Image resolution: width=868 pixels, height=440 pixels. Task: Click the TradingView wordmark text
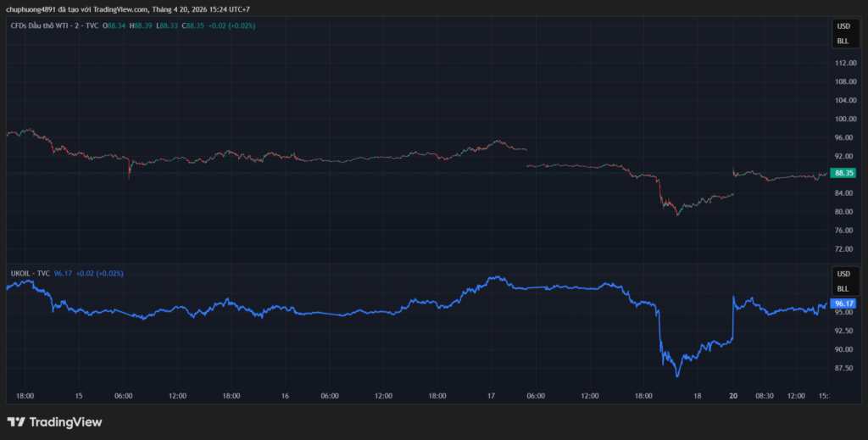coord(65,422)
